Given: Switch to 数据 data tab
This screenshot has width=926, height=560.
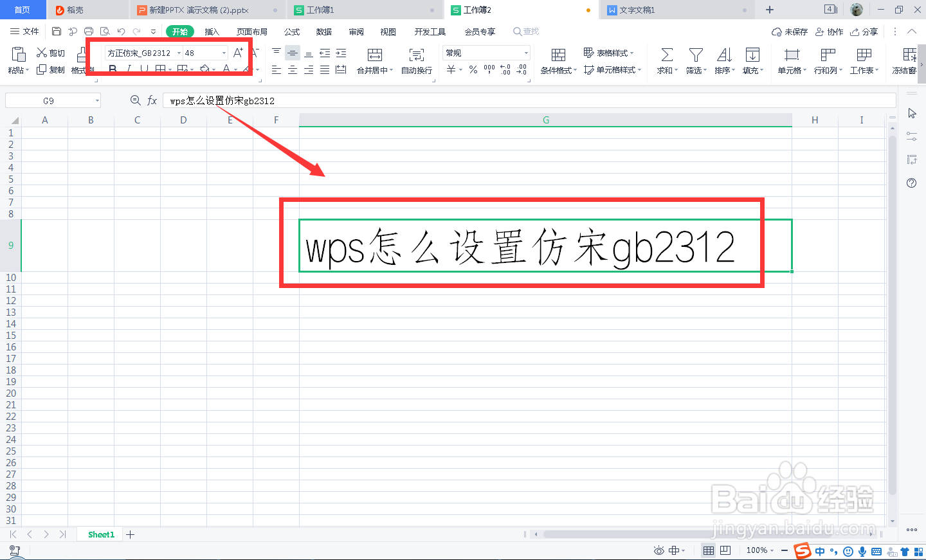Looking at the screenshot, I should [x=324, y=32].
